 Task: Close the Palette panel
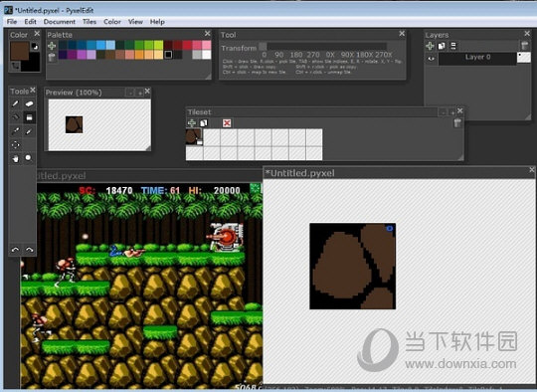(x=207, y=34)
